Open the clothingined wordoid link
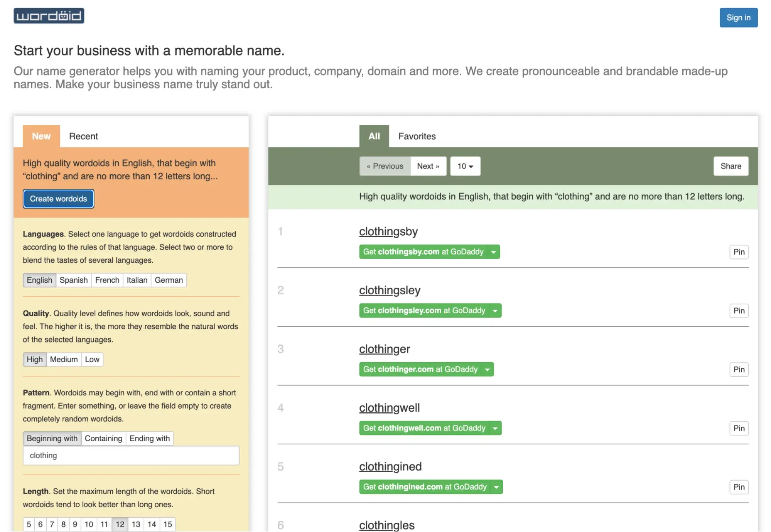The height and width of the screenshot is (532, 771). coord(390,467)
